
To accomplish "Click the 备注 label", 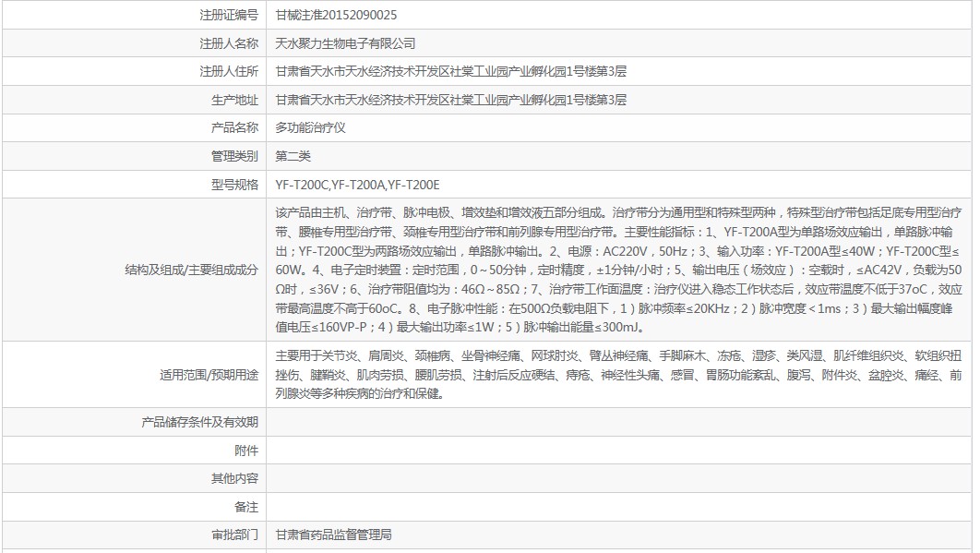I will [x=246, y=507].
